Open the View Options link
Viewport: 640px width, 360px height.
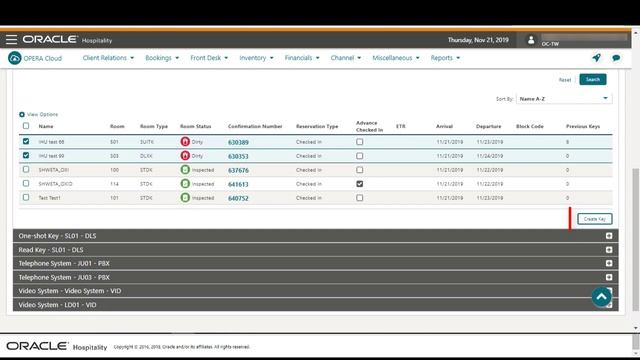[42, 114]
